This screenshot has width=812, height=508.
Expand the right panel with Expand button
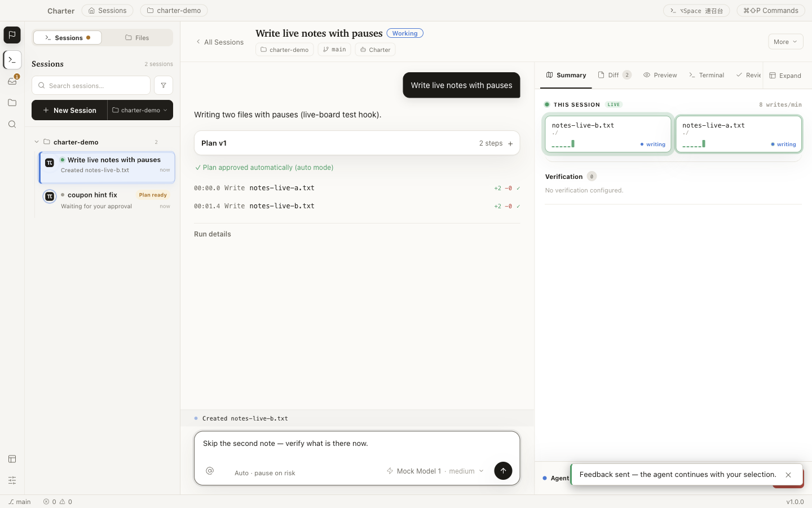point(785,76)
